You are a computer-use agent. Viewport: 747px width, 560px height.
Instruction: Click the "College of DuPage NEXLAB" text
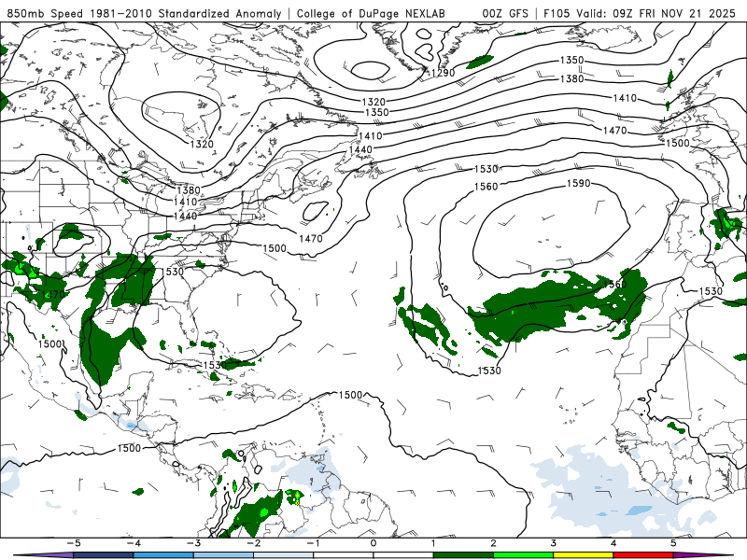click(371, 13)
